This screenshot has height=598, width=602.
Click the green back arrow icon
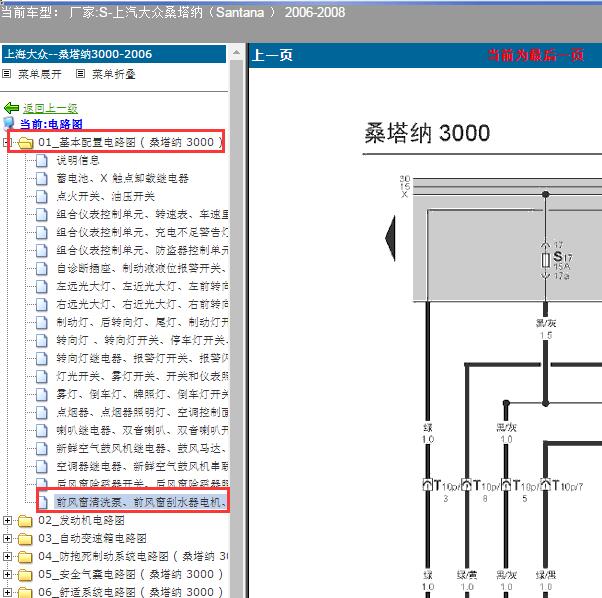coord(11,108)
